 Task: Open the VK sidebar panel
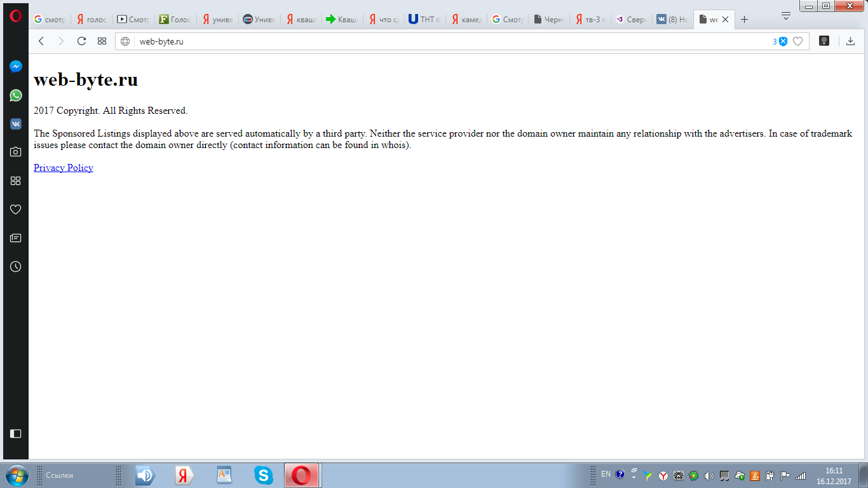click(16, 124)
